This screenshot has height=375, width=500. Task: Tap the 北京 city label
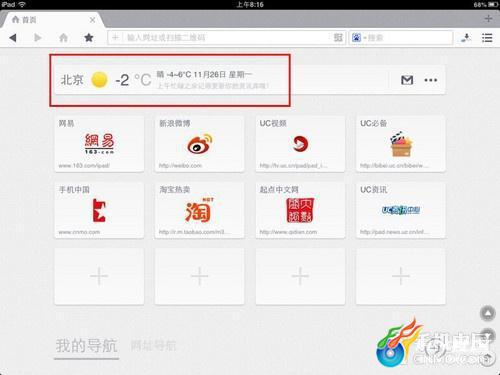click(x=72, y=80)
